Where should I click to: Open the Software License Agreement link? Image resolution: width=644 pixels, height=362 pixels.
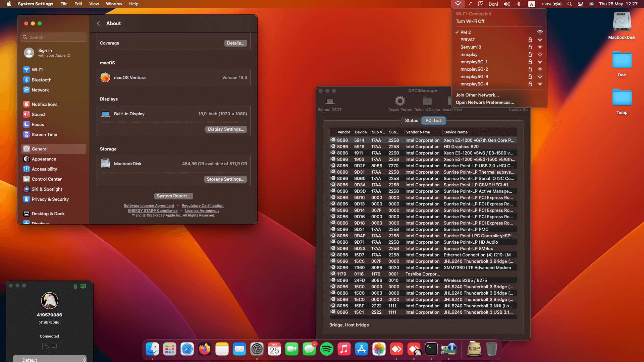(x=149, y=205)
